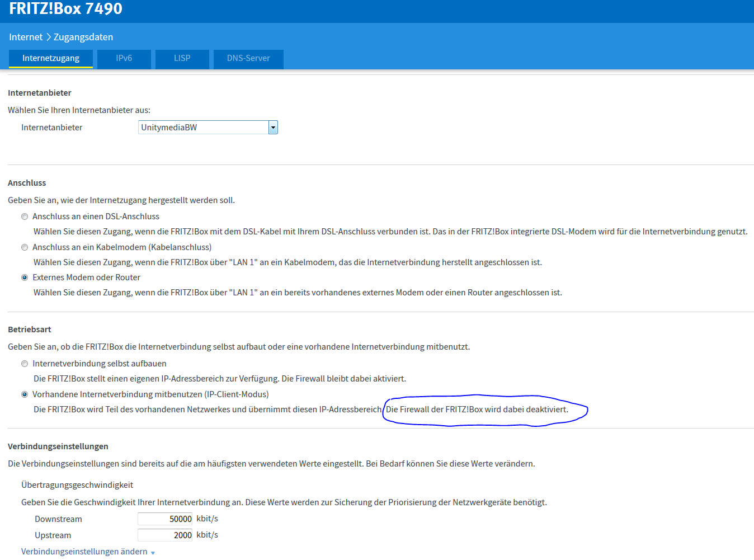The height and width of the screenshot is (560, 754).
Task: Select Externes Modem oder Router radio
Action: point(25,277)
